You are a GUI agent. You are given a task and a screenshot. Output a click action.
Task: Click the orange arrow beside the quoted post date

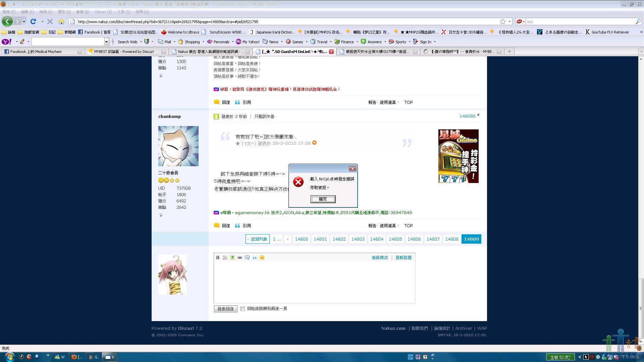coord(314,142)
